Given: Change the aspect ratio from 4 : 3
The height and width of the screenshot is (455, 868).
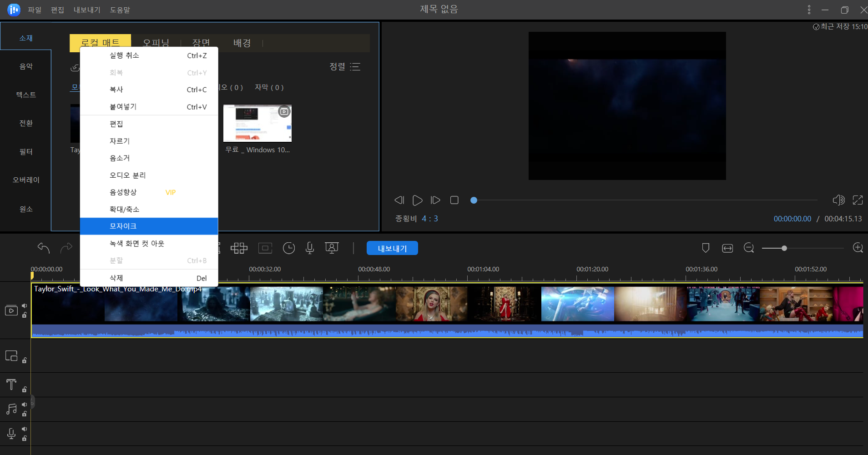Looking at the screenshot, I should 429,219.
